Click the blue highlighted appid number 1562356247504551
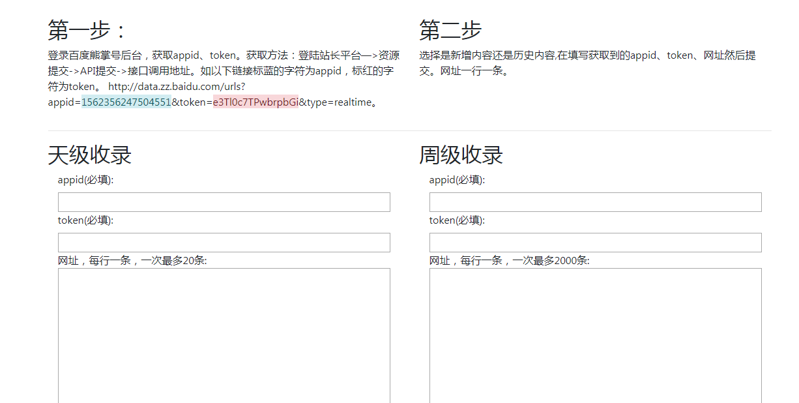 (x=126, y=102)
